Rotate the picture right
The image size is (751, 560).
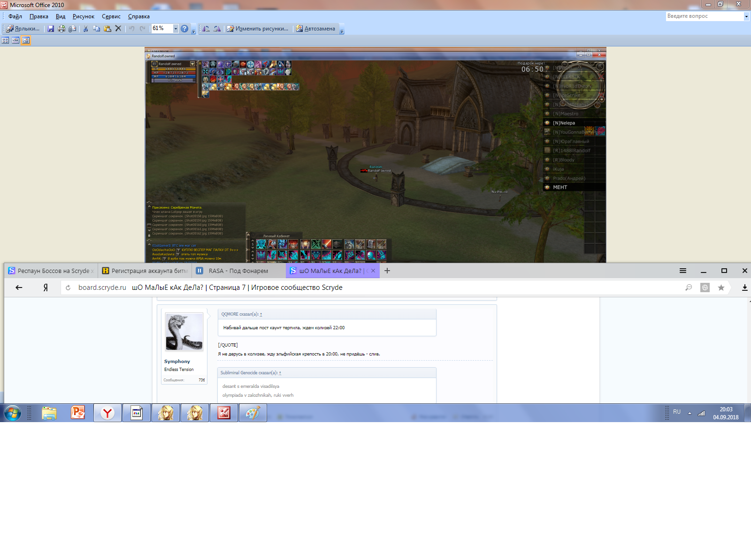(x=217, y=29)
